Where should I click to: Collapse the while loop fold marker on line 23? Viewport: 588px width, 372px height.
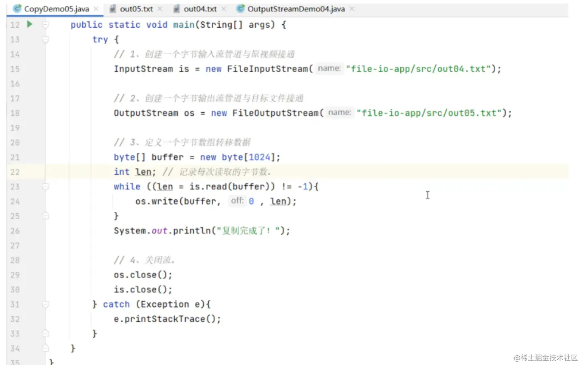tap(46, 187)
